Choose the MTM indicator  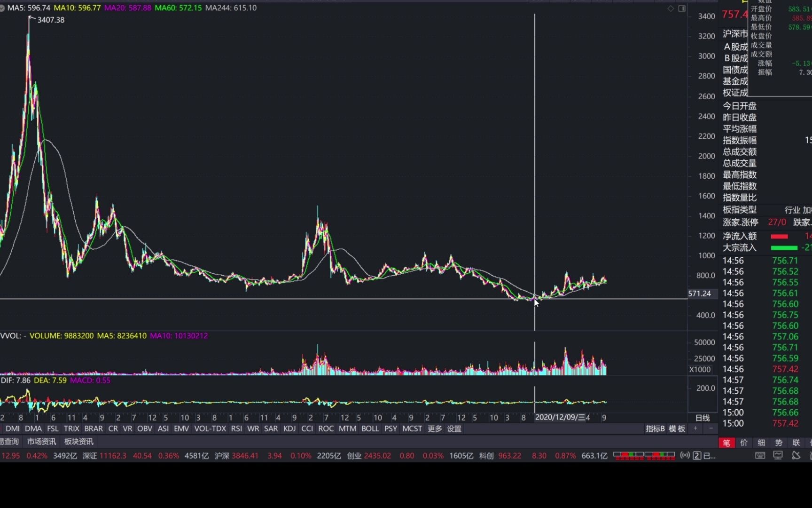[347, 429]
